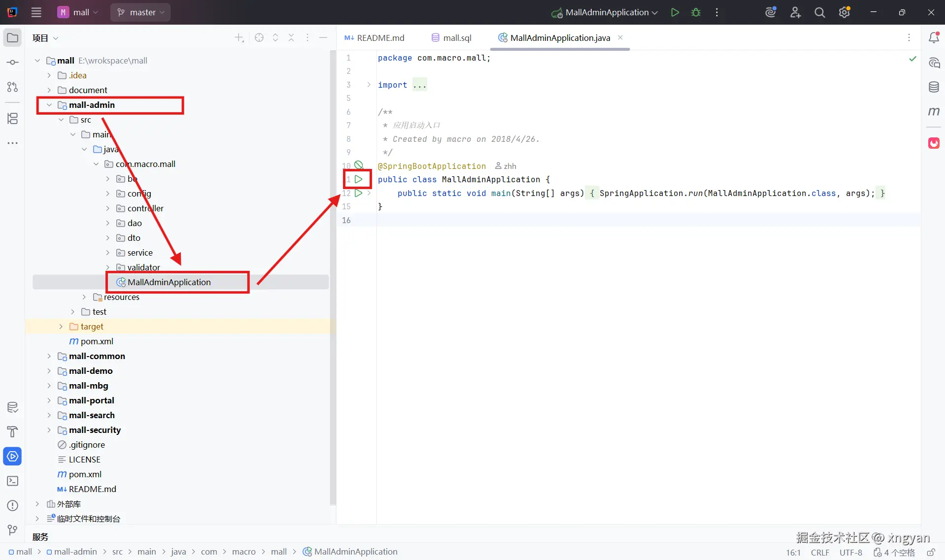This screenshot has height=560, width=945.
Task: Run MallAdminApplication from the top toolbar
Action: [x=675, y=12]
